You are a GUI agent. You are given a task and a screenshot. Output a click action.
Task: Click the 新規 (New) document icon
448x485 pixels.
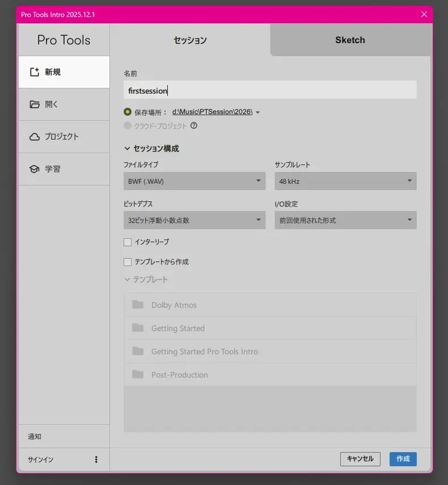[x=35, y=72]
